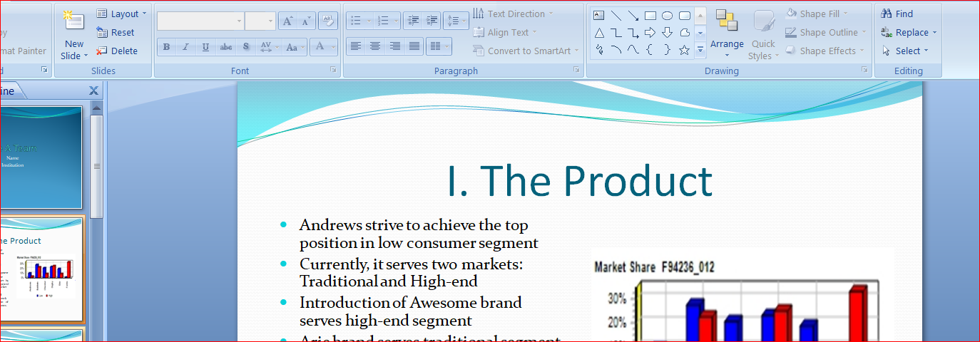This screenshot has height=342, width=980.
Task: Open Quick Styles gallery
Action: pyautogui.click(x=763, y=34)
